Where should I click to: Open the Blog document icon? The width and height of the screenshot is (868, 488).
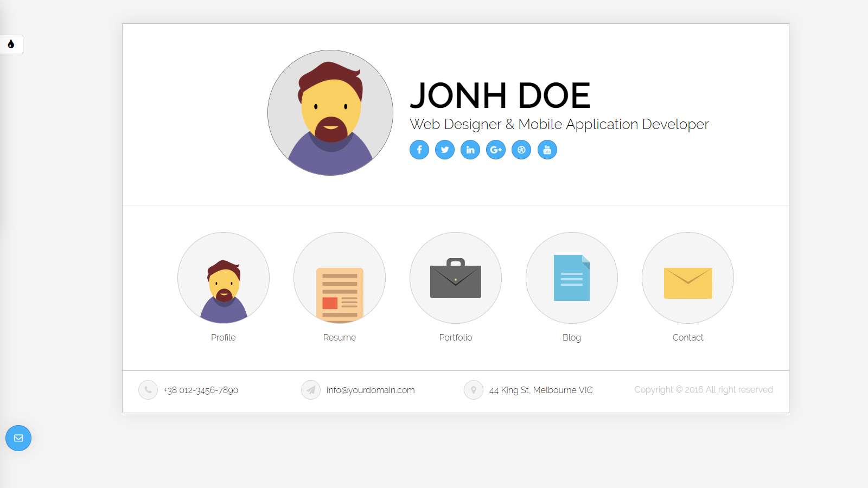(x=572, y=278)
